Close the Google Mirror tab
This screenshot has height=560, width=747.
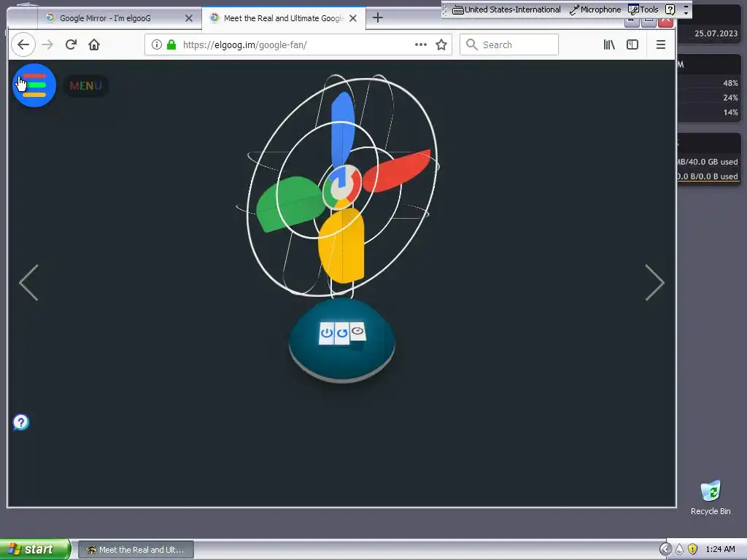pyautogui.click(x=189, y=18)
